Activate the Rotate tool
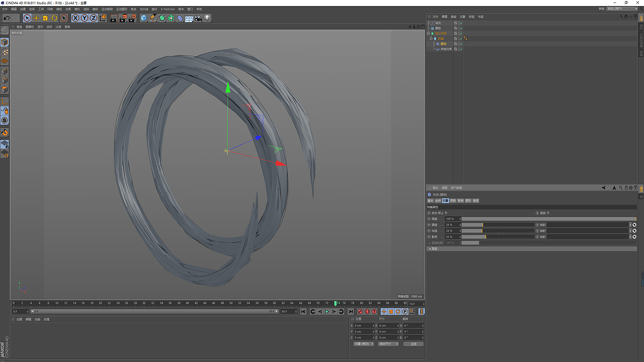 (54, 18)
